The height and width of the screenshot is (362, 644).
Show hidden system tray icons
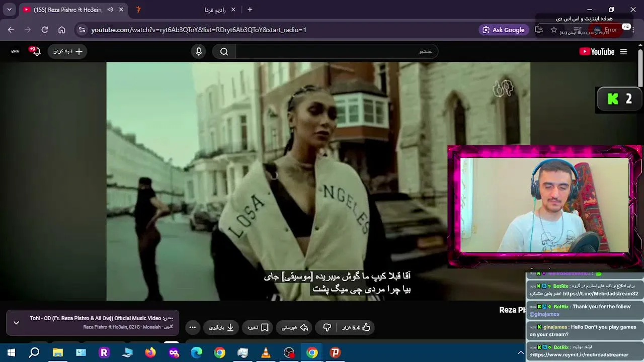[x=521, y=352]
